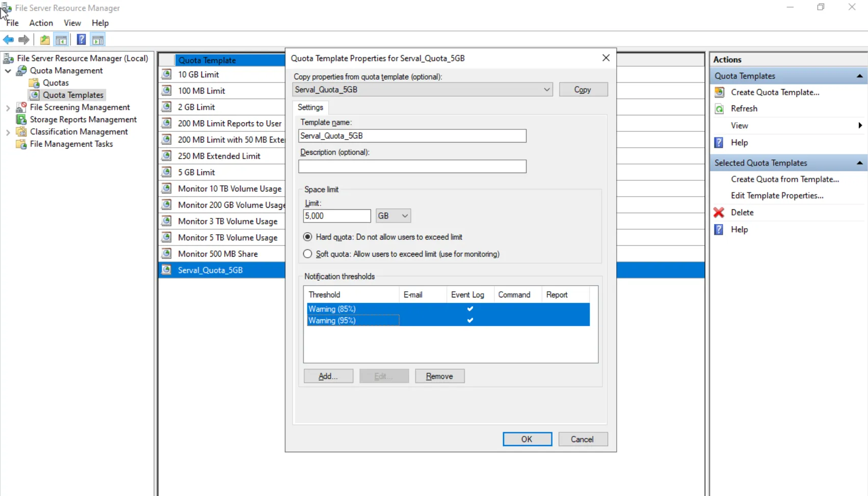Click the icon beside 100 MB Limit template
The image size is (868, 496).
pyautogui.click(x=167, y=91)
